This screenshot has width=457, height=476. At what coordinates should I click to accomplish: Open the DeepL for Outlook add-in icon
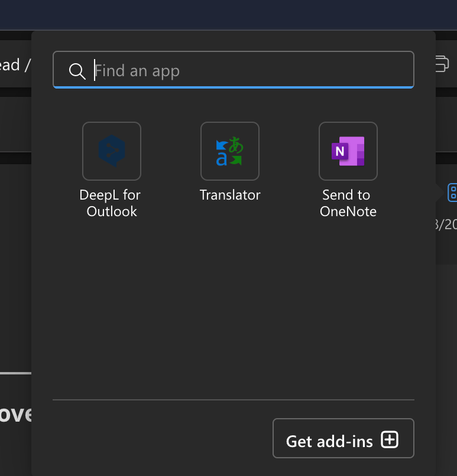[x=112, y=151]
